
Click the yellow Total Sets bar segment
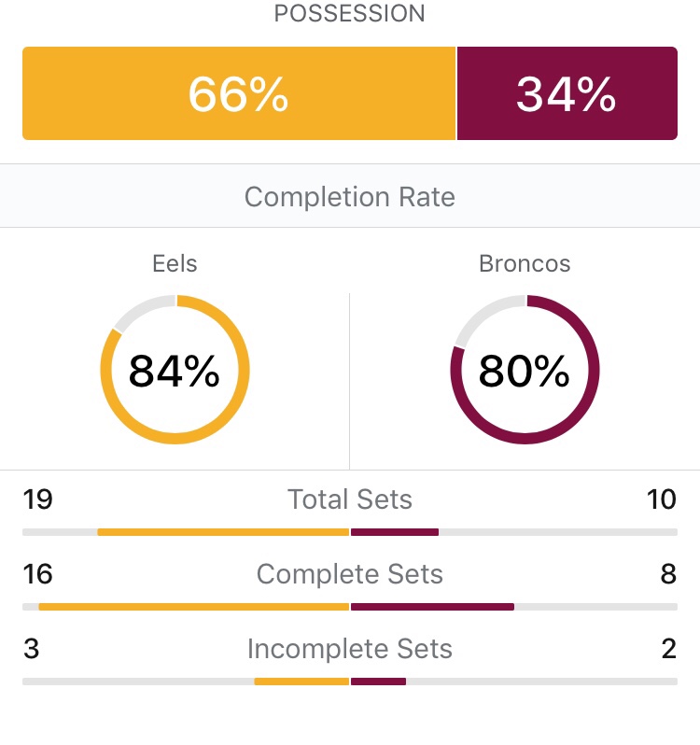(223, 532)
